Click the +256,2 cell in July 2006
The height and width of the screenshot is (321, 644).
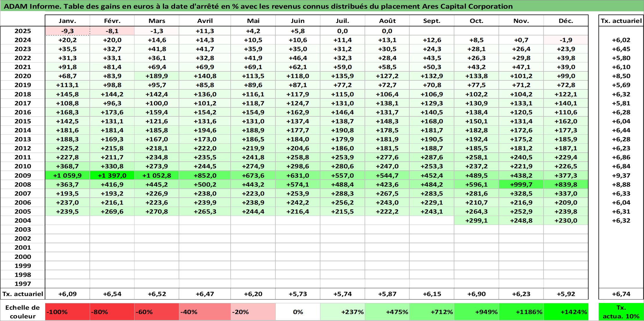[342, 203]
